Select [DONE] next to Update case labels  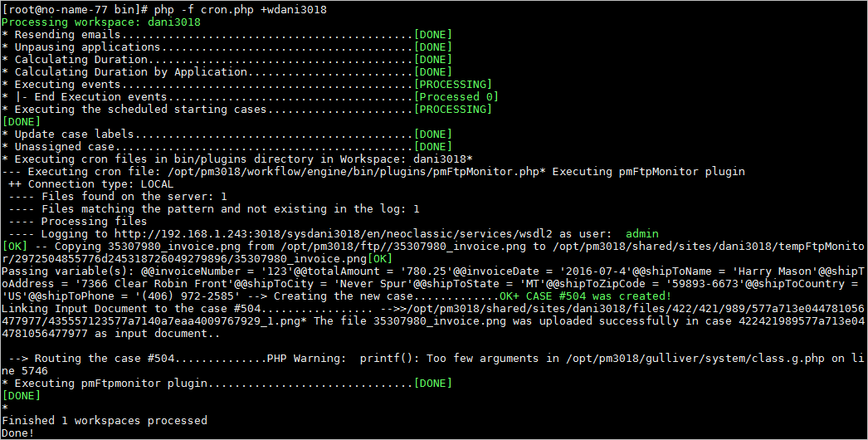tap(432, 134)
